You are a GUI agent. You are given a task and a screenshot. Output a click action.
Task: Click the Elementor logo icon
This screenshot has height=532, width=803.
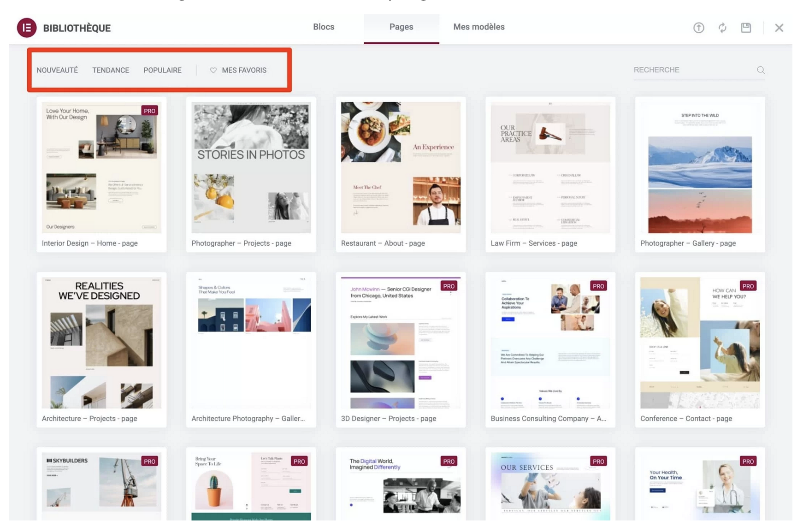27,28
